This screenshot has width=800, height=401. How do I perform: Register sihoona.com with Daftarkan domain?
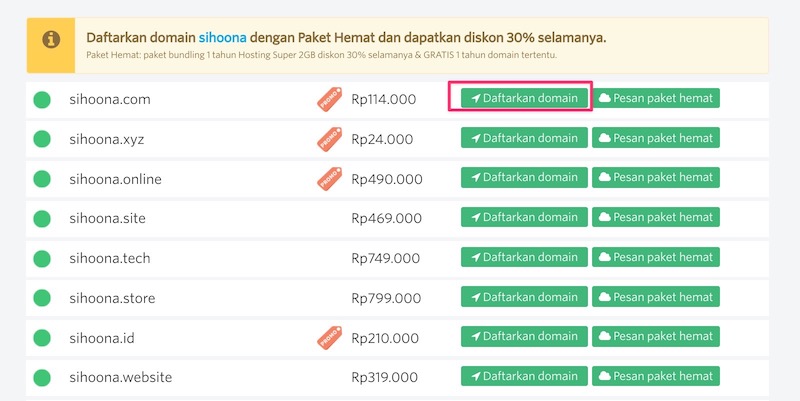coord(524,98)
